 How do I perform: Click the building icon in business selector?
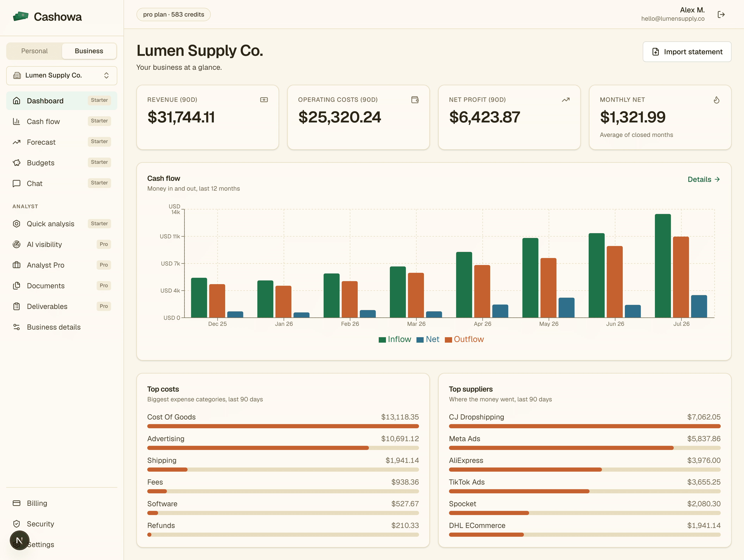(17, 75)
